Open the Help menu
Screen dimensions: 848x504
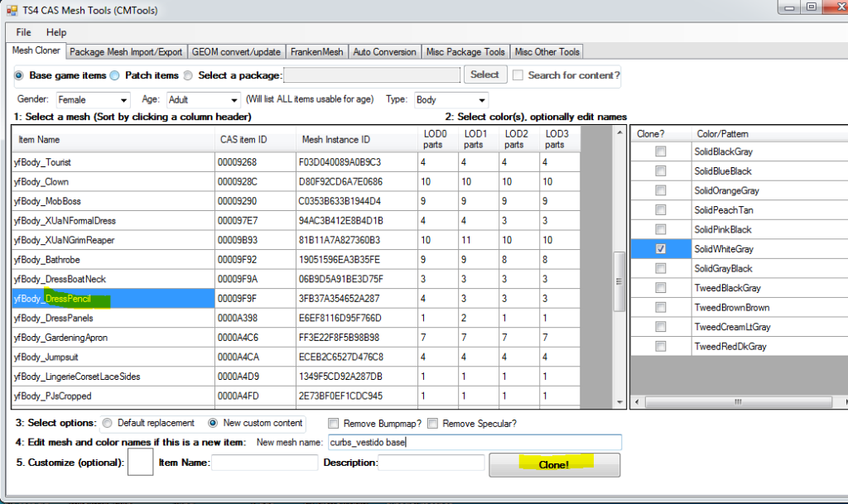(x=56, y=32)
